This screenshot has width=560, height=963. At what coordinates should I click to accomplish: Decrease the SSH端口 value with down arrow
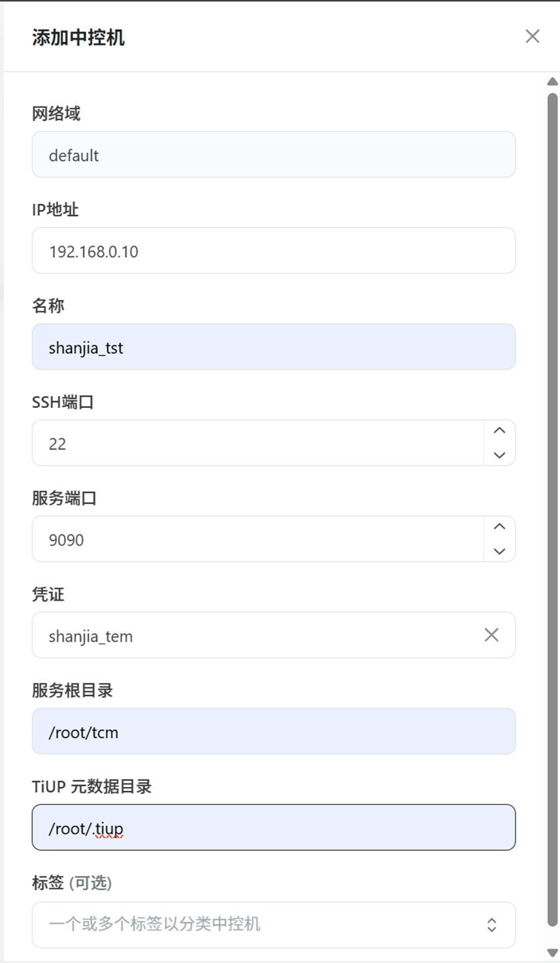point(500,455)
